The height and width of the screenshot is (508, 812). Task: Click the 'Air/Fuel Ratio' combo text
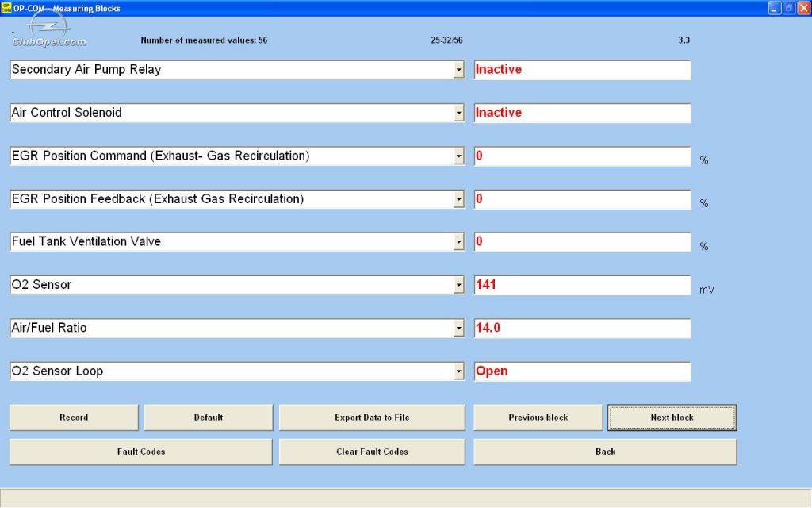pos(49,328)
